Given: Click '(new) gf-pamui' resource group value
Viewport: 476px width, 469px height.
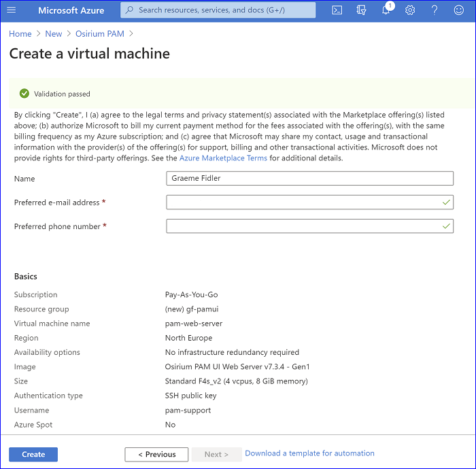Looking at the screenshot, I should pos(192,309).
